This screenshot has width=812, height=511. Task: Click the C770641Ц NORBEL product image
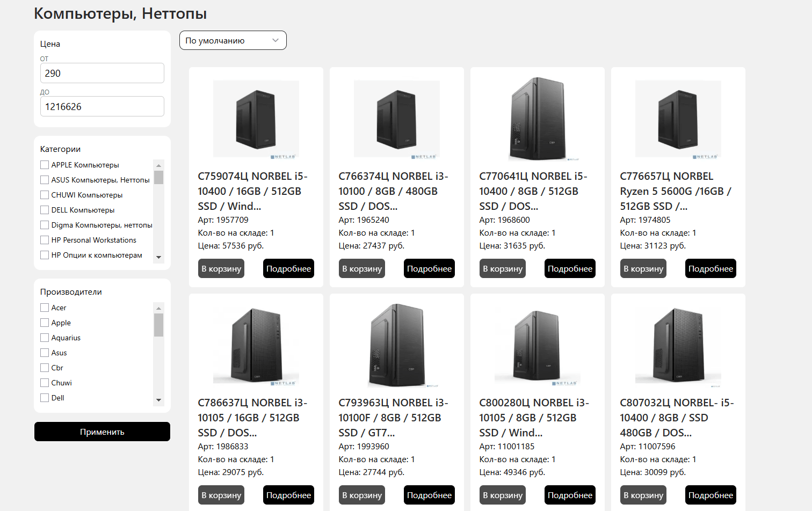coord(538,119)
